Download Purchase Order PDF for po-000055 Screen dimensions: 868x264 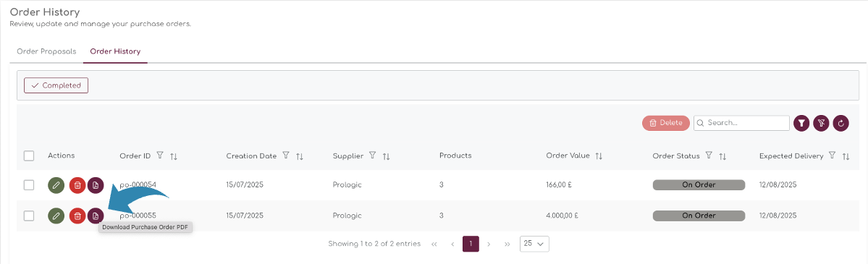[x=96, y=216]
